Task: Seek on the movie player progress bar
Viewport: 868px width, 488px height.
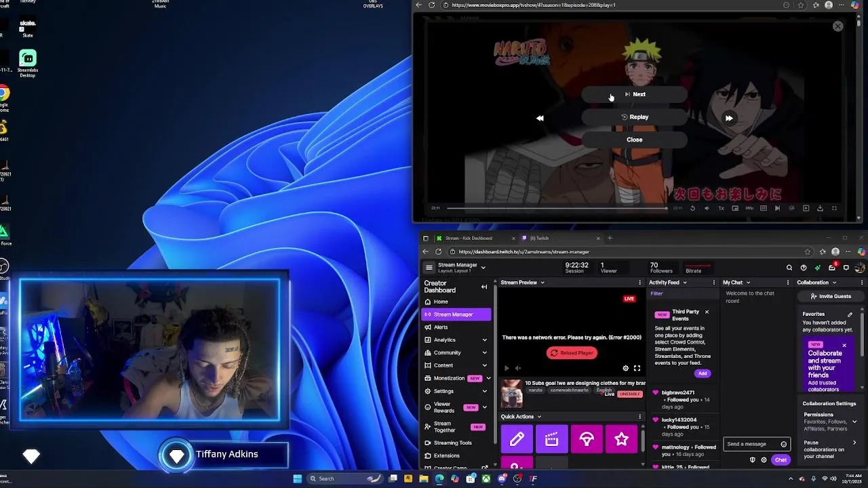Action: [x=556, y=208]
